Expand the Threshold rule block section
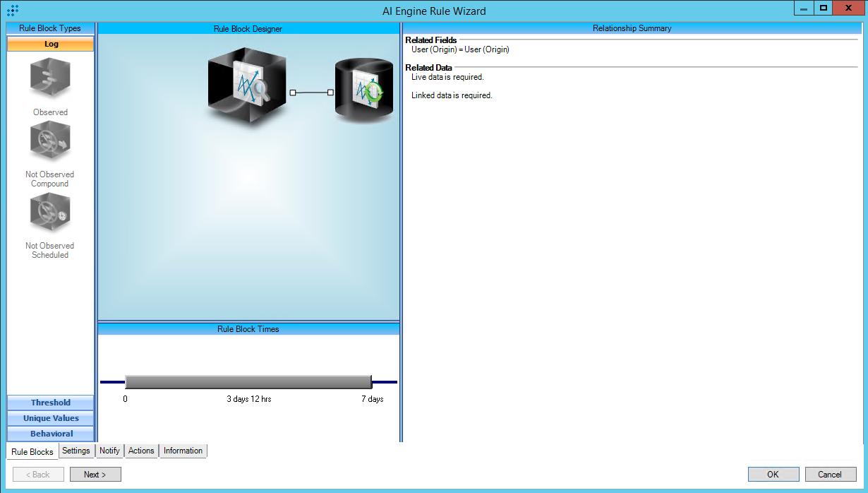This screenshot has height=493, width=868. [50, 403]
